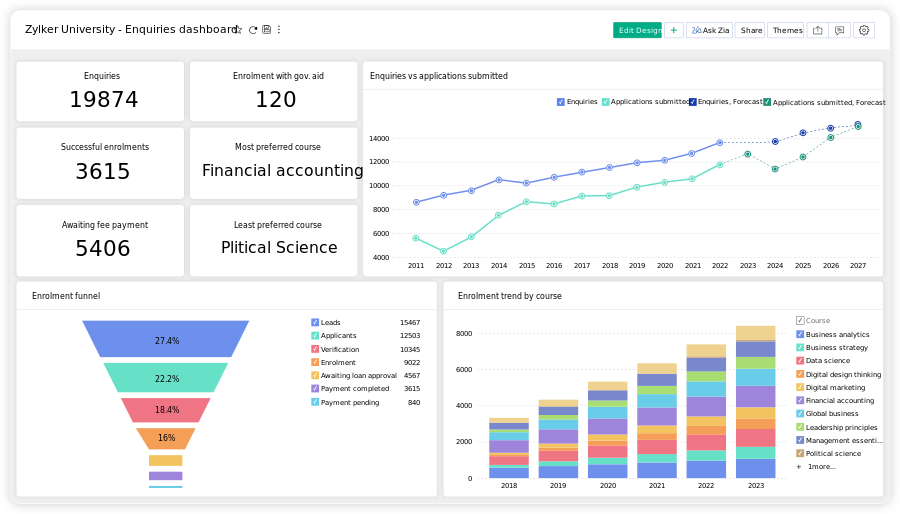This screenshot has height=514, width=900.
Task: Uncheck Applications submitted, Forecast legend checkbox
Action: tap(767, 102)
